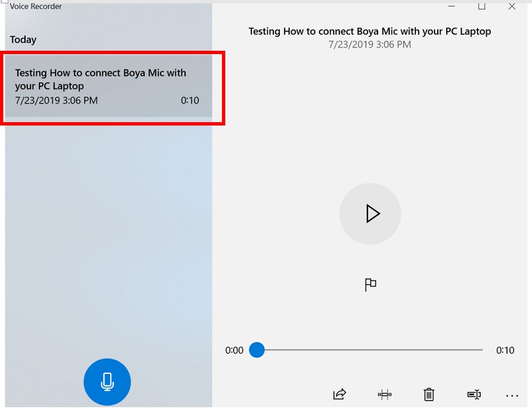This screenshot has width=532, height=410.
Task: Rename the recording
Action: pos(474,394)
